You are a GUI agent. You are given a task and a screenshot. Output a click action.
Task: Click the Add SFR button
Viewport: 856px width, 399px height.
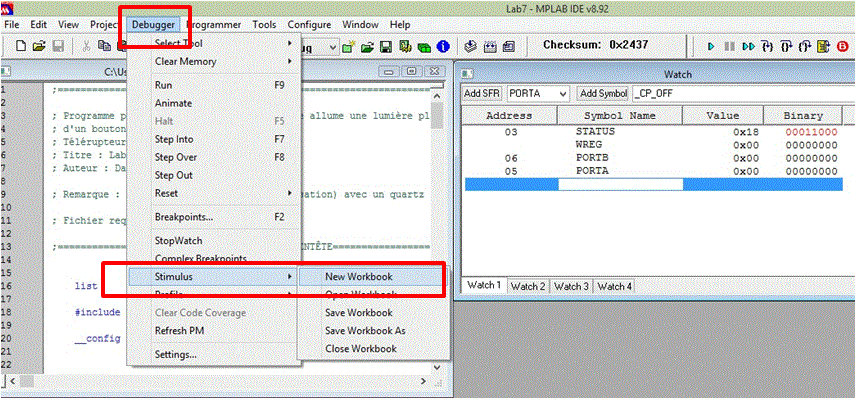coord(482,94)
